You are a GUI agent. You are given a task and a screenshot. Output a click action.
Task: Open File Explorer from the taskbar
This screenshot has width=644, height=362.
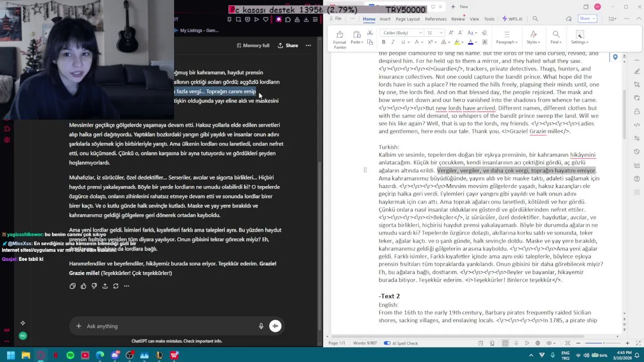(x=26, y=355)
